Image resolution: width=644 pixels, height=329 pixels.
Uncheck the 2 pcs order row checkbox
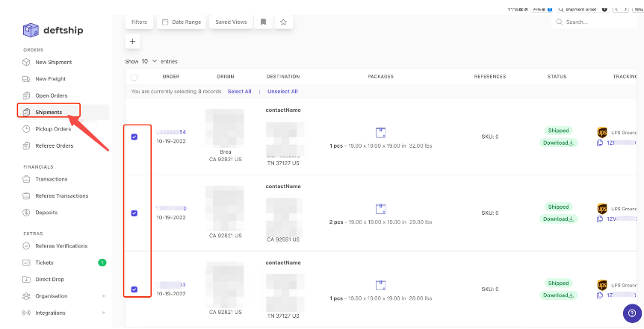(x=134, y=213)
